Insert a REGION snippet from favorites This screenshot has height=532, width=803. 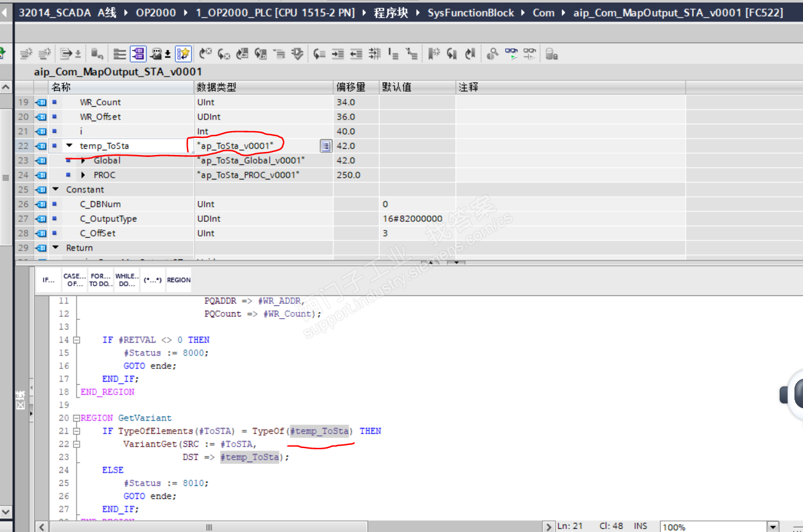pyautogui.click(x=178, y=280)
